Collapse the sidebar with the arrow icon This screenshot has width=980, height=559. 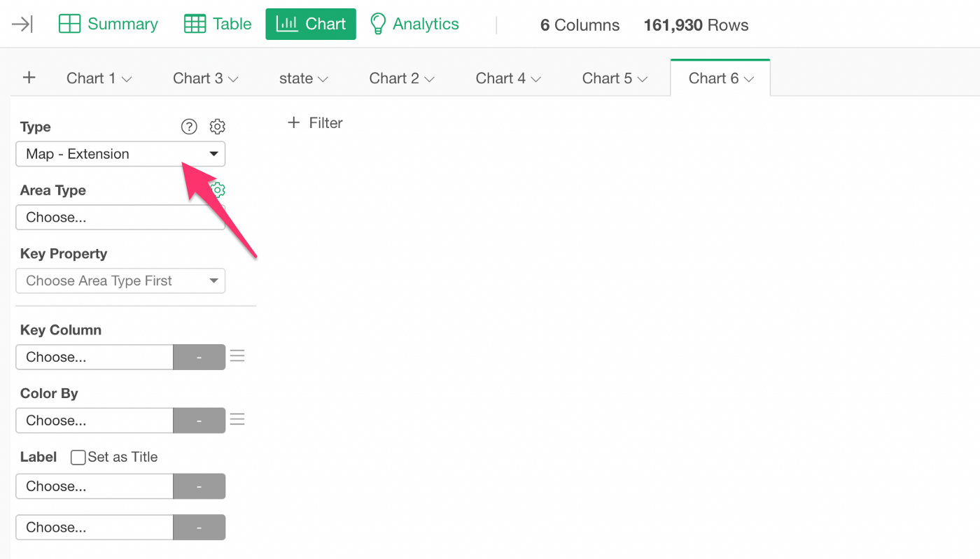coord(22,24)
